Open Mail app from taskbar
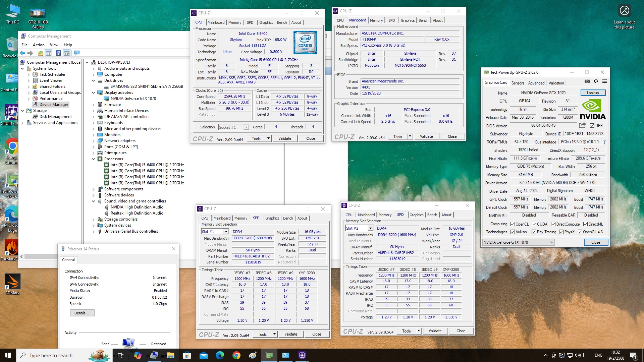 point(203,355)
